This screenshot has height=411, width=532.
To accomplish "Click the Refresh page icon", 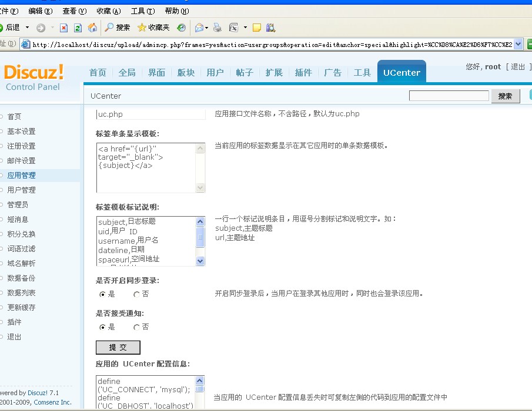I will point(78,28).
